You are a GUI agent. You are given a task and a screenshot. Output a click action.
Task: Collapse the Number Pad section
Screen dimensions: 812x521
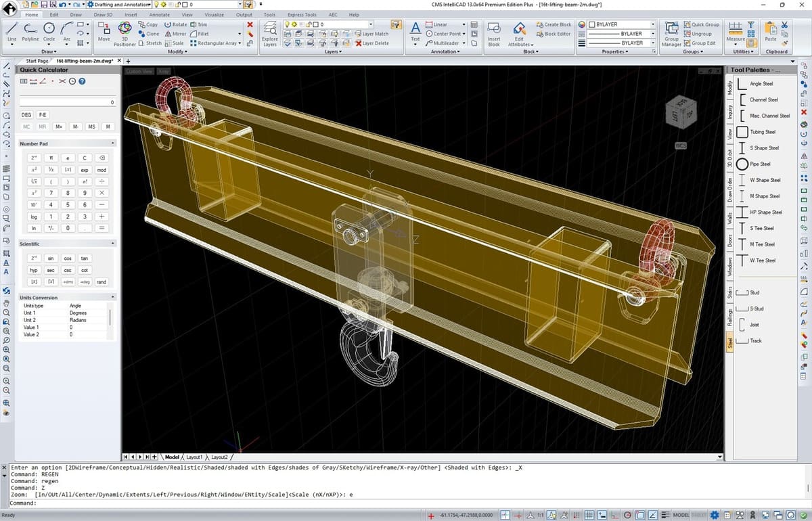click(112, 143)
